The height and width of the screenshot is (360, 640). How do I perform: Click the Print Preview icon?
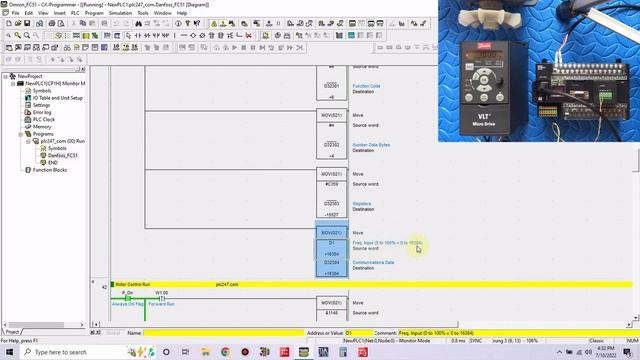coord(61,24)
